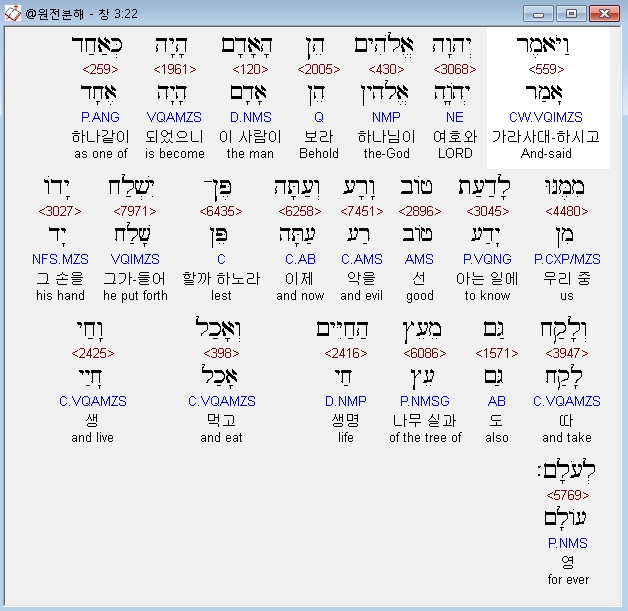Click the Korean gloss '여호와'

pos(455,137)
